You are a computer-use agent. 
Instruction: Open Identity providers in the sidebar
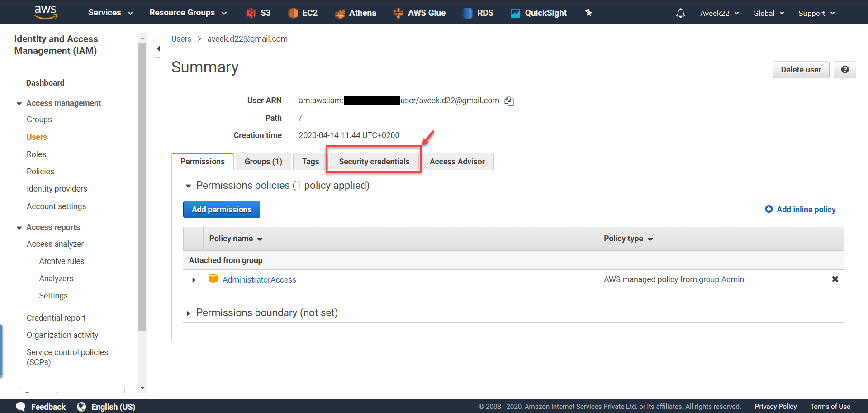pos(57,189)
